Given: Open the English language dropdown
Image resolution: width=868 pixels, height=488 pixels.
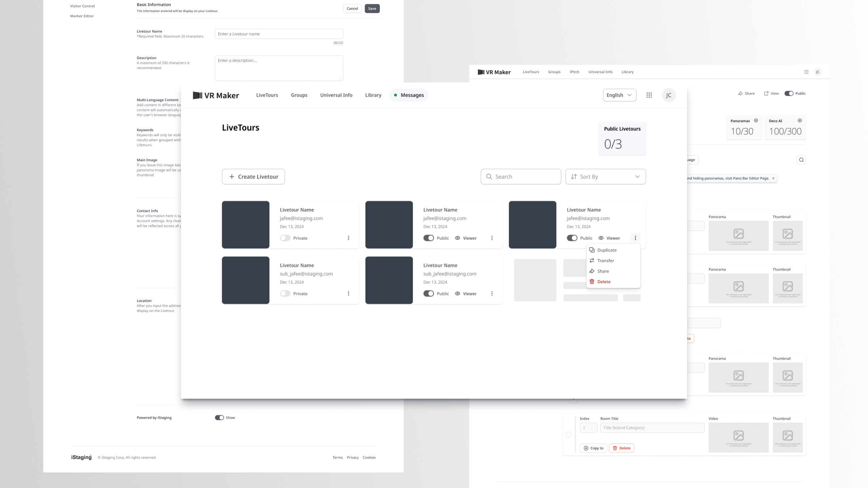Looking at the screenshot, I should tap(619, 95).
